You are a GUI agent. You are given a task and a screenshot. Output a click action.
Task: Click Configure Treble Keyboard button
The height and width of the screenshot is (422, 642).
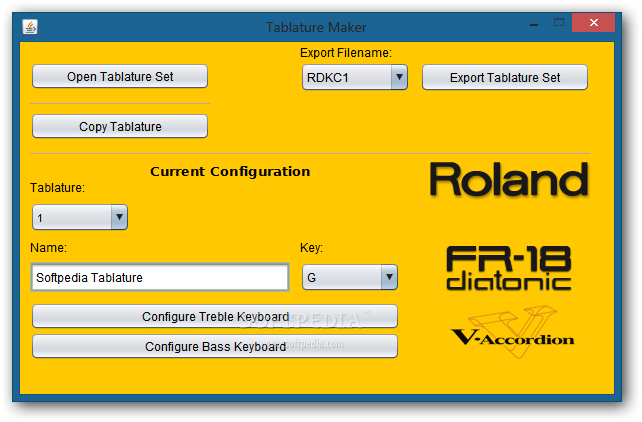click(x=215, y=316)
